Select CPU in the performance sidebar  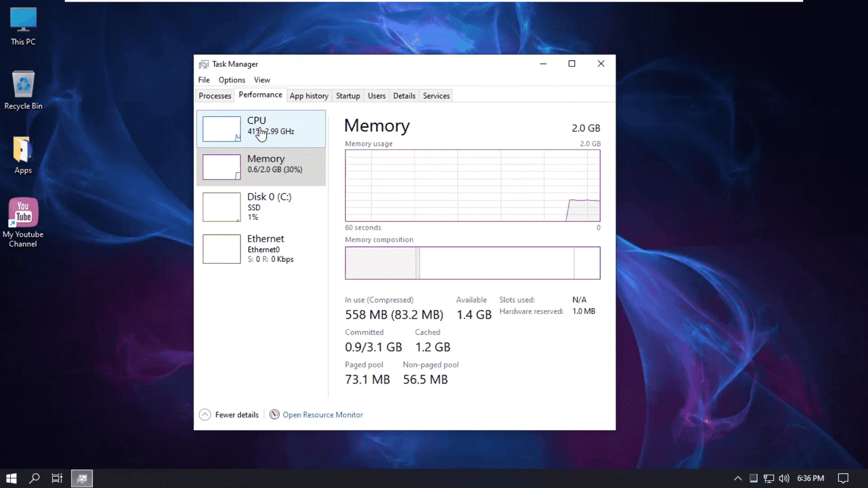tap(261, 129)
